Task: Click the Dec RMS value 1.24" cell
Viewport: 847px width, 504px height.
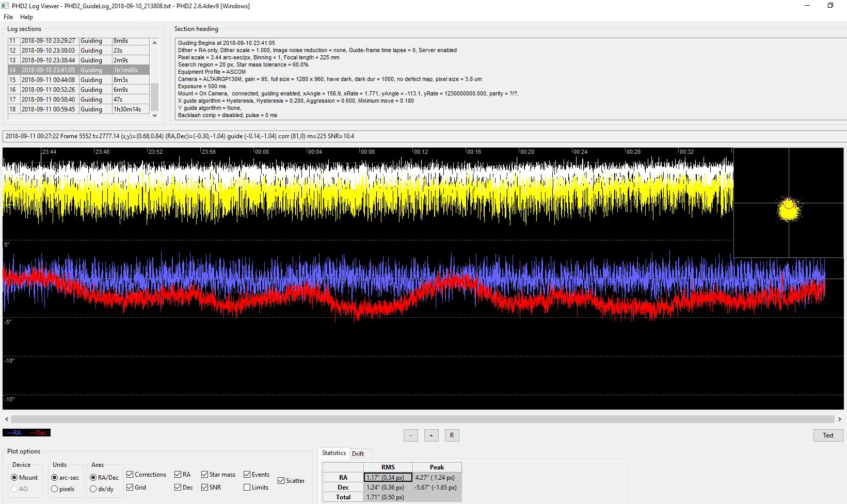Action: [388, 487]
